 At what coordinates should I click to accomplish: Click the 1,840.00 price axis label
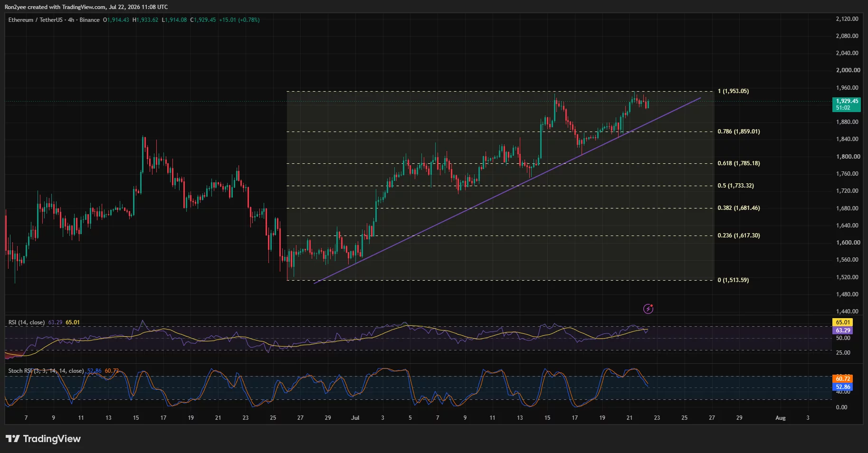[x=847, y=139]
